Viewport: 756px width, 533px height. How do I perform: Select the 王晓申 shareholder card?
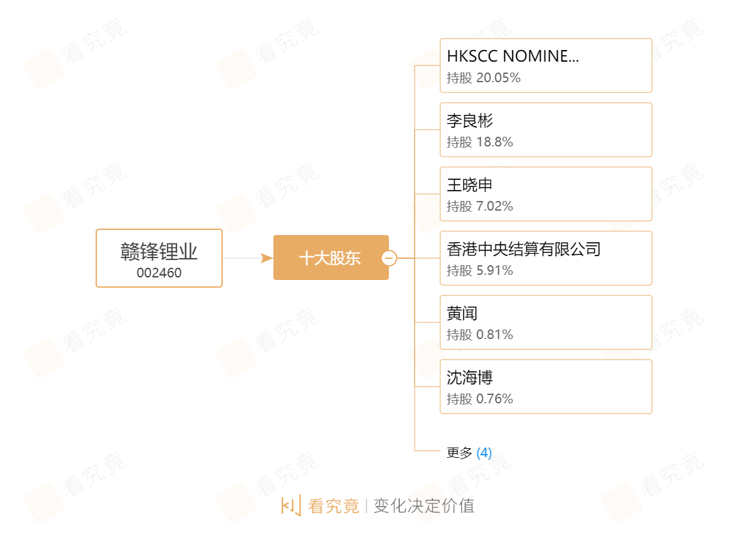click(x=546, y=194)
